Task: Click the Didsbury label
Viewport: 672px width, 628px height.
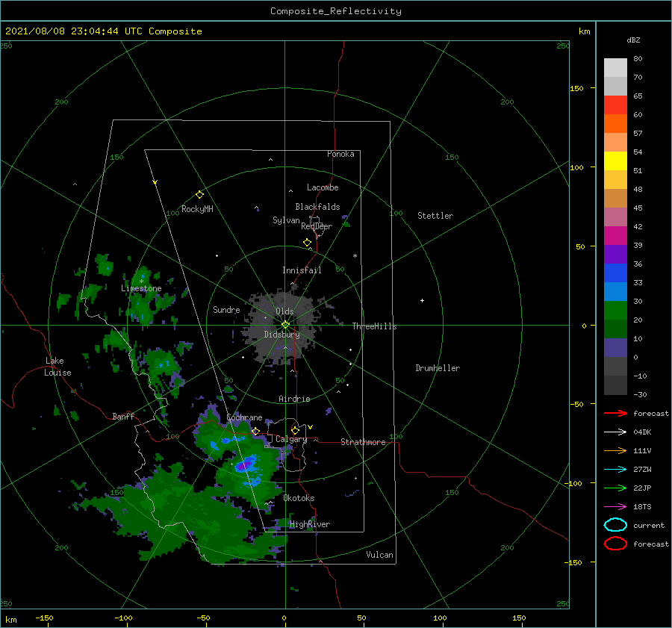Action: 281,335
